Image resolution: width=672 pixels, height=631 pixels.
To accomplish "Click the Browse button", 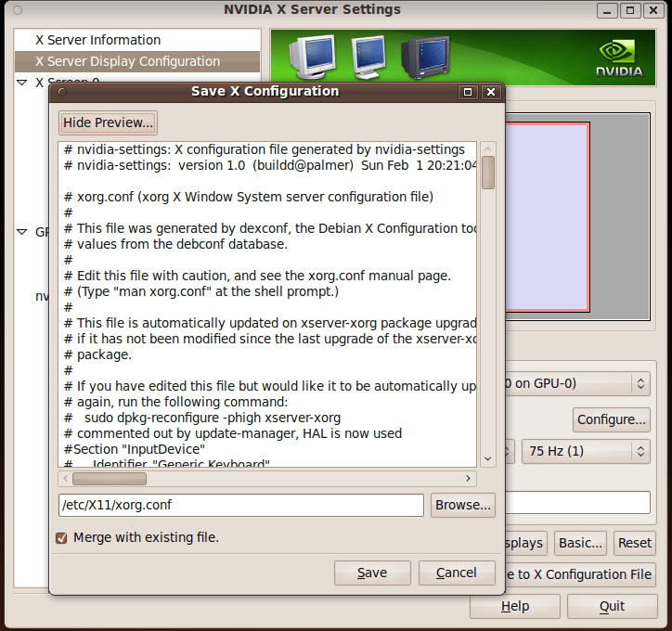I will click(462, 505).
